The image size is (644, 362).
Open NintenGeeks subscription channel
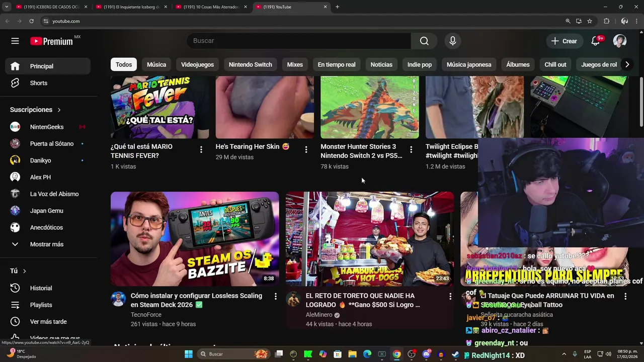pyautogui.click(x=48, y=127)
